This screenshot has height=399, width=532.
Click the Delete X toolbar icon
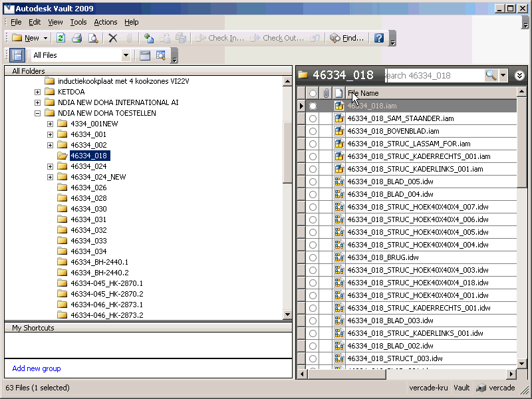pos(113,38)
